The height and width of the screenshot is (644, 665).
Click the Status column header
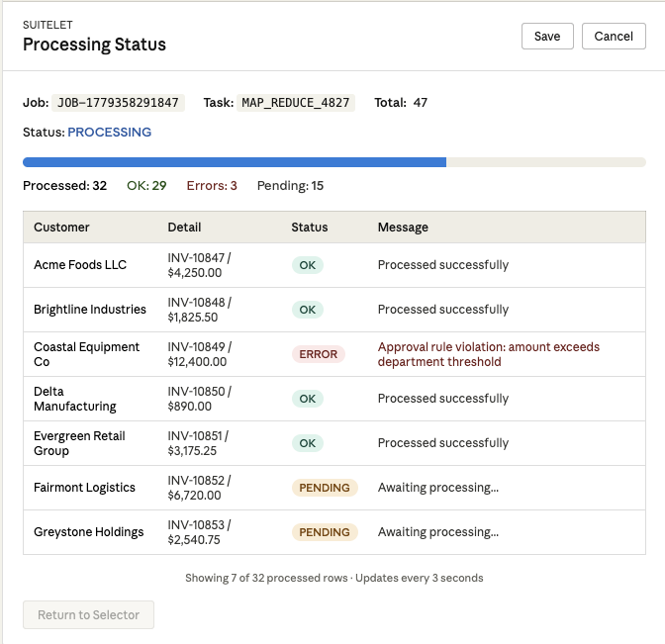pyautogui.click(x=309, y=228)
